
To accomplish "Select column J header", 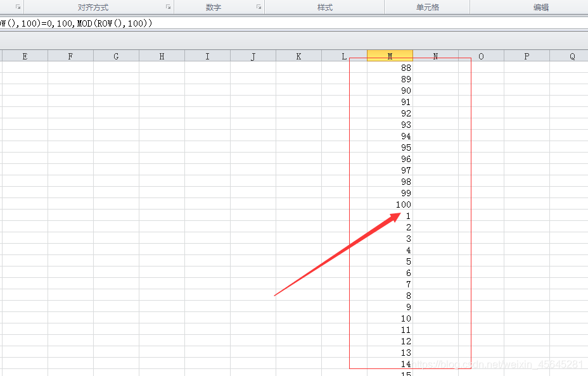I will click(x=253, y=56).
